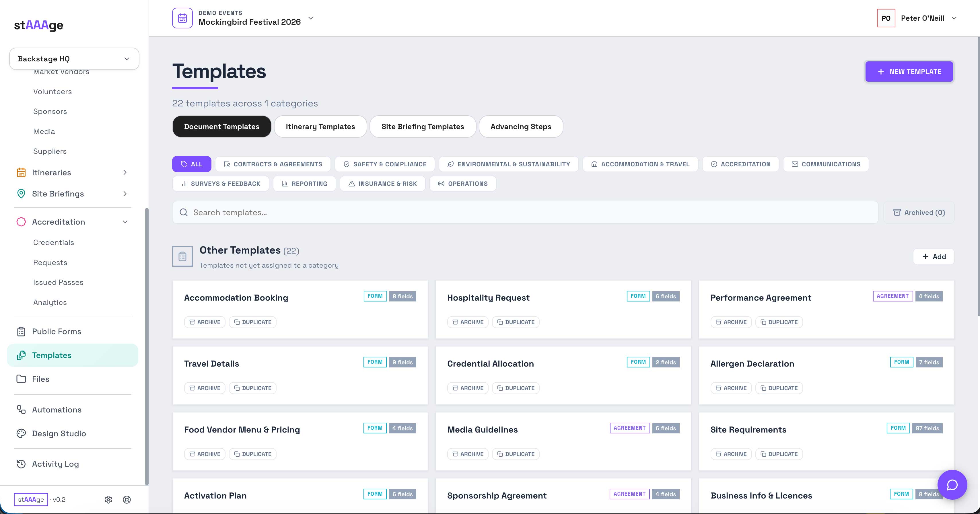The width and height of the screenshot is (980, 514).
Task: Duplicate the Allergen Declaration template
Action: 779,388
